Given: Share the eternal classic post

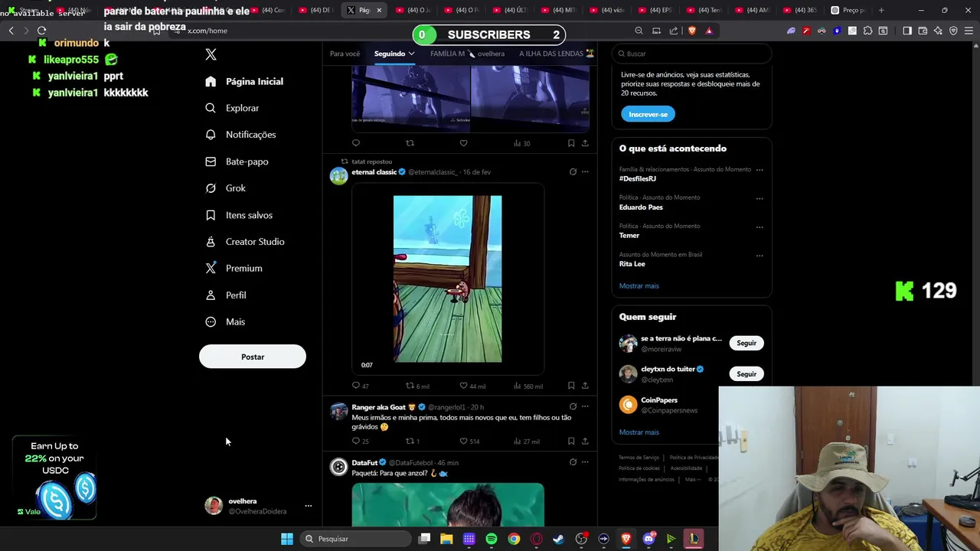Looking at the screenshot, I should 585,386.
